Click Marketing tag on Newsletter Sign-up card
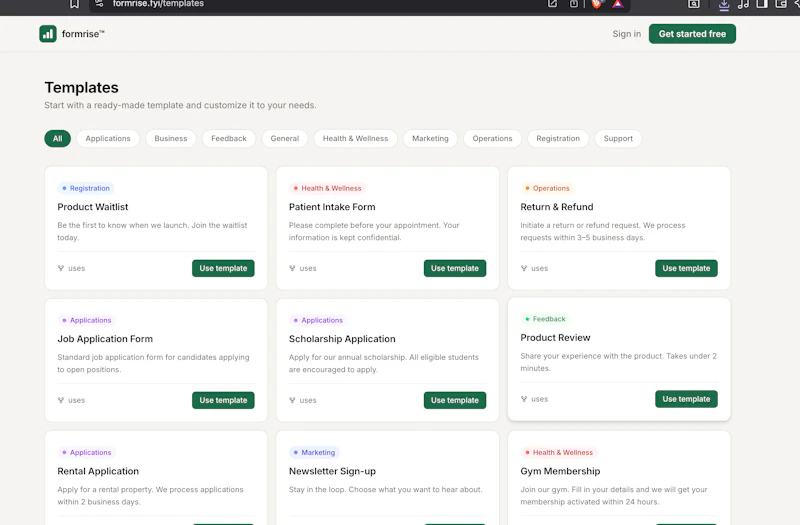800x525 pixels. [314, 453]
